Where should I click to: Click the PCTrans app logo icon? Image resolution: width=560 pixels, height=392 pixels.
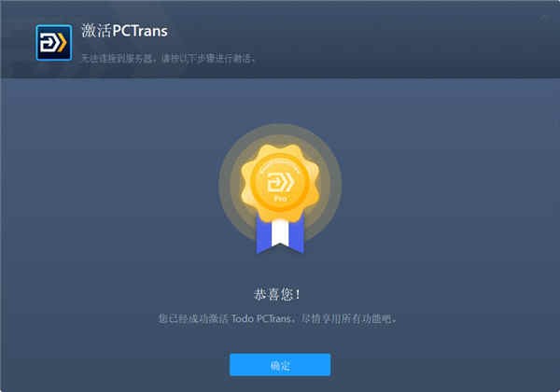[x=54, y=43]
